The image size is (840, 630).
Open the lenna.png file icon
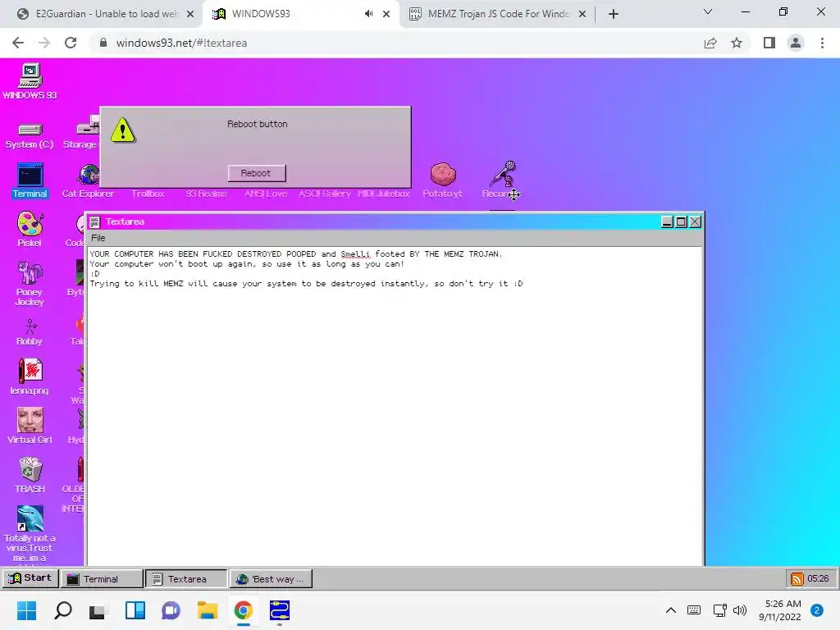pyautogui.click(x=30, y=377)
